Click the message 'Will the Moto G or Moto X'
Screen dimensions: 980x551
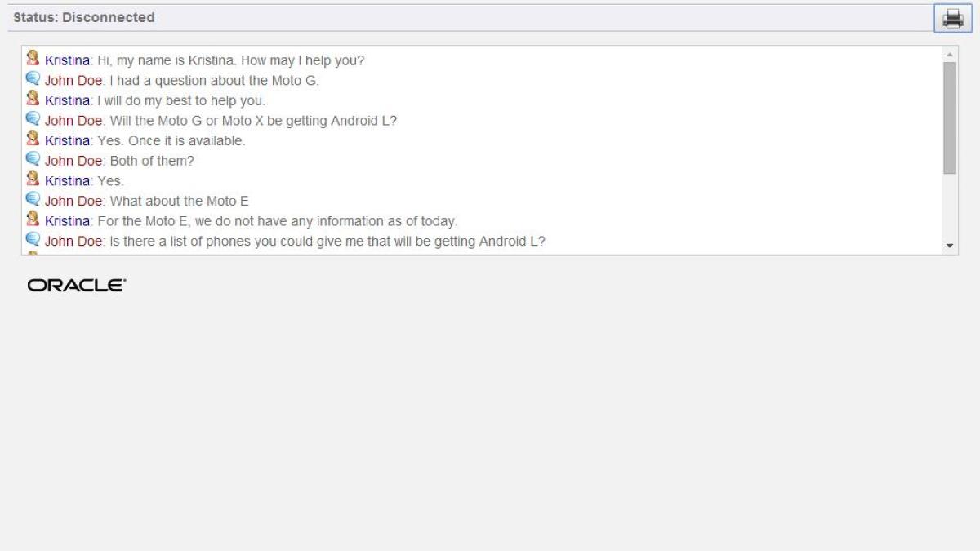[253, 121]
